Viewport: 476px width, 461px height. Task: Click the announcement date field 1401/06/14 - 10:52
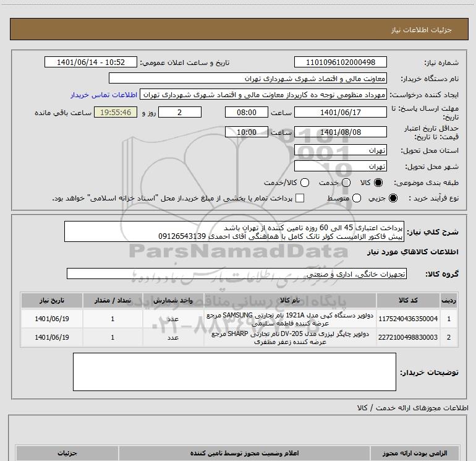point(91,62)
